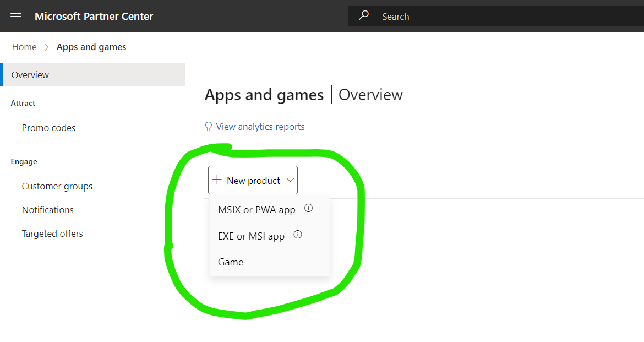Screen dimensions: 644x342
Task: Collapse the New product dropdown chevron
Action: click(290, 180)
